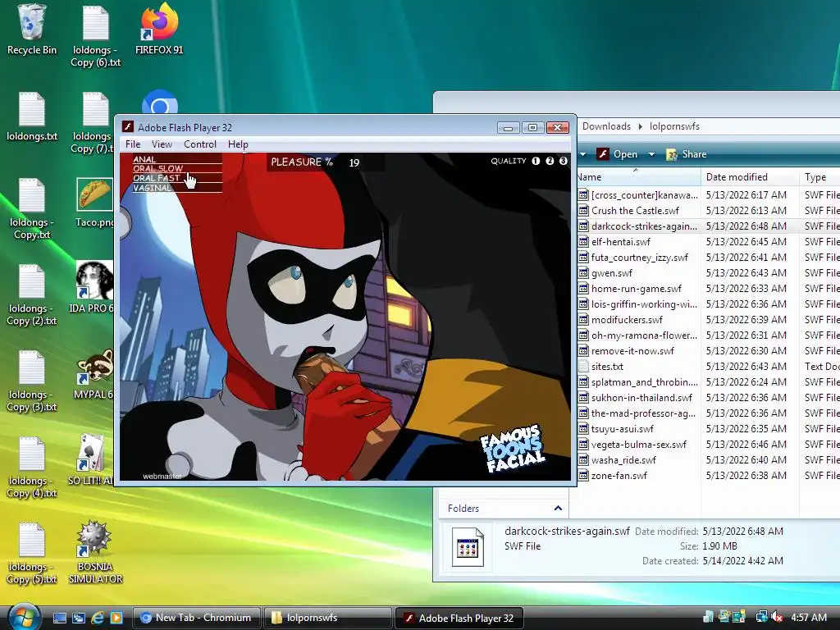The width and height of the screenshot is (840, 630).
Task: Click the lolpornswfs breadcrumb in address bar
Action: pyautogui.click(x=674, y=126)
